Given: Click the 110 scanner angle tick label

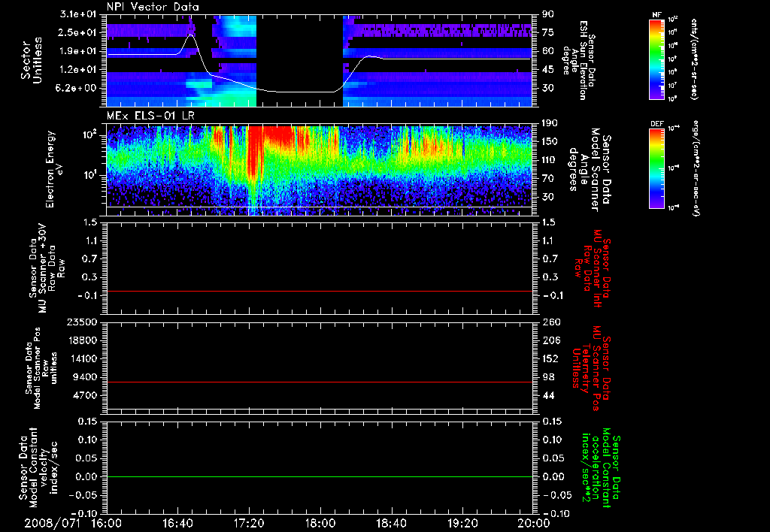Looking at the screenshot, I should click(550, 160).
